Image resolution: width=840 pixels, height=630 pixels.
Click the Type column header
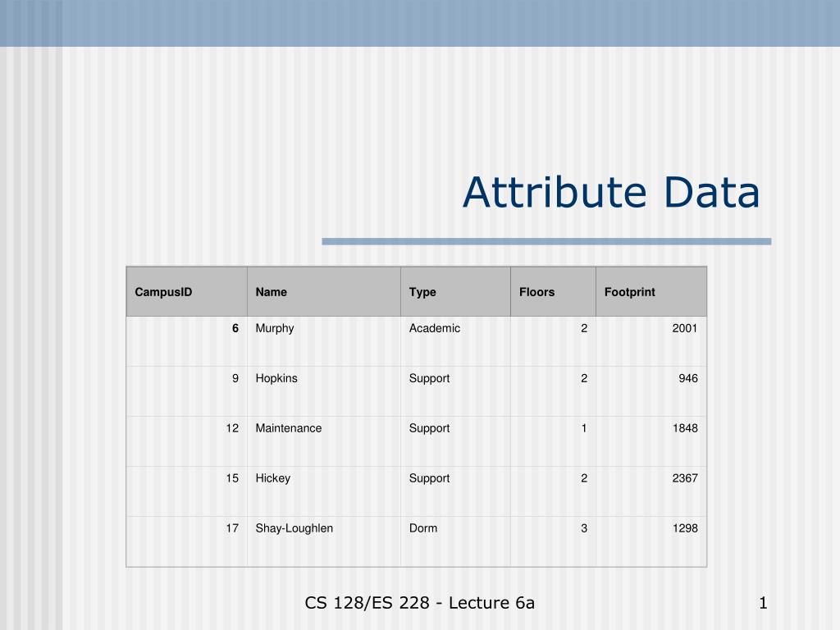click(x=422, y=291)
